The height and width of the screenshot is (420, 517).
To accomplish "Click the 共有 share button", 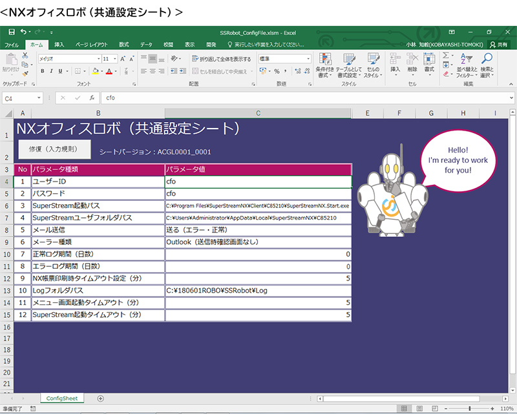I will tap(498, 45).
